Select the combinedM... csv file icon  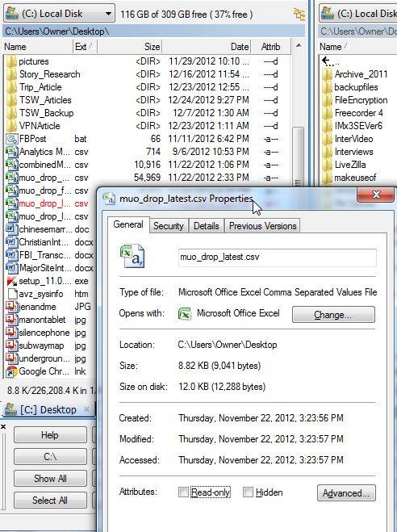click(x=12, y=165)
